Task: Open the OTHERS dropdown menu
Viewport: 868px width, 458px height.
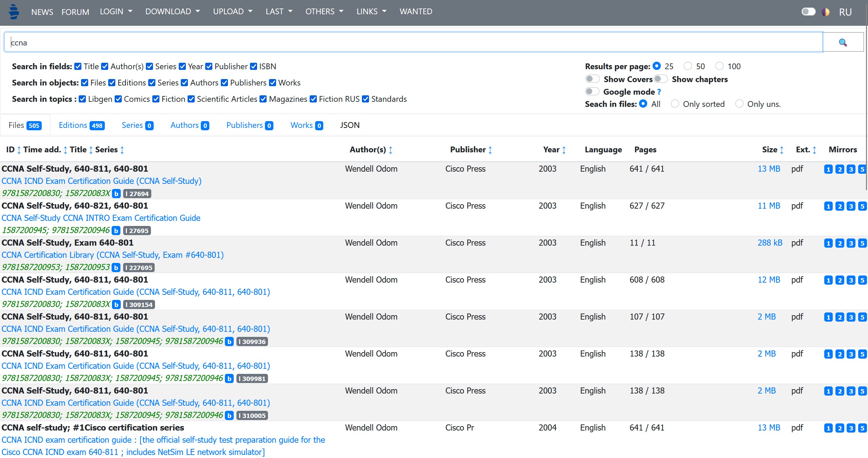Action: click(x=324, y=12)
